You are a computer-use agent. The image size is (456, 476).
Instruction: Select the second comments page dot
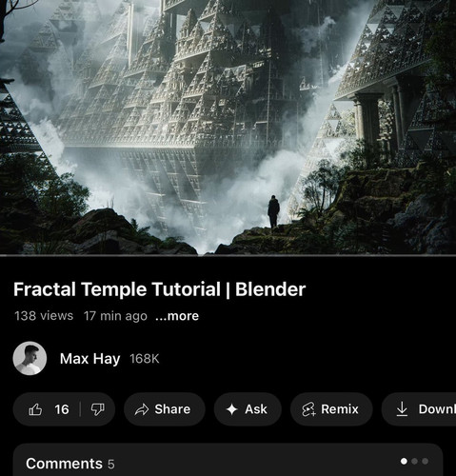click(x=414, y=461)
